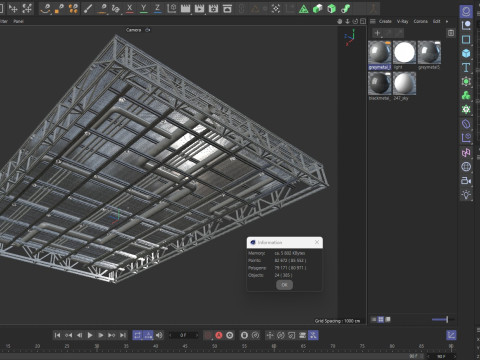Open the green generator subdivision icon

pos(466,81)
